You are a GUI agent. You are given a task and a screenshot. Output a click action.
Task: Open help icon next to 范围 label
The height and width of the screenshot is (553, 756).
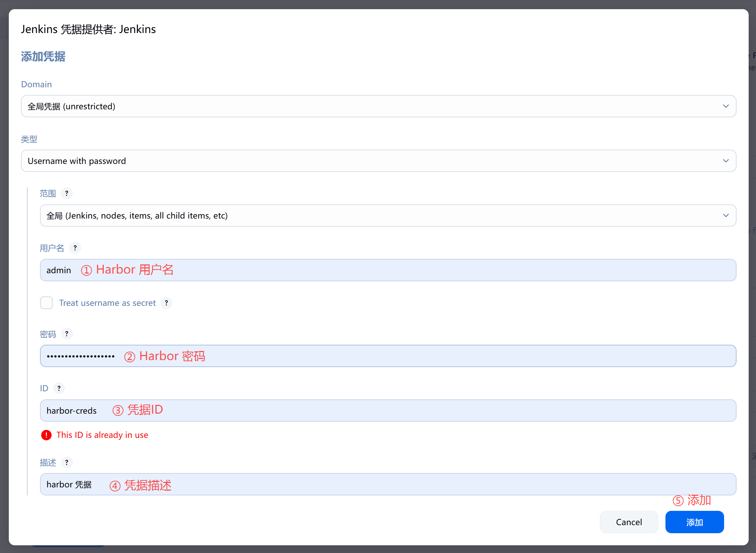(x=66, y=193)
